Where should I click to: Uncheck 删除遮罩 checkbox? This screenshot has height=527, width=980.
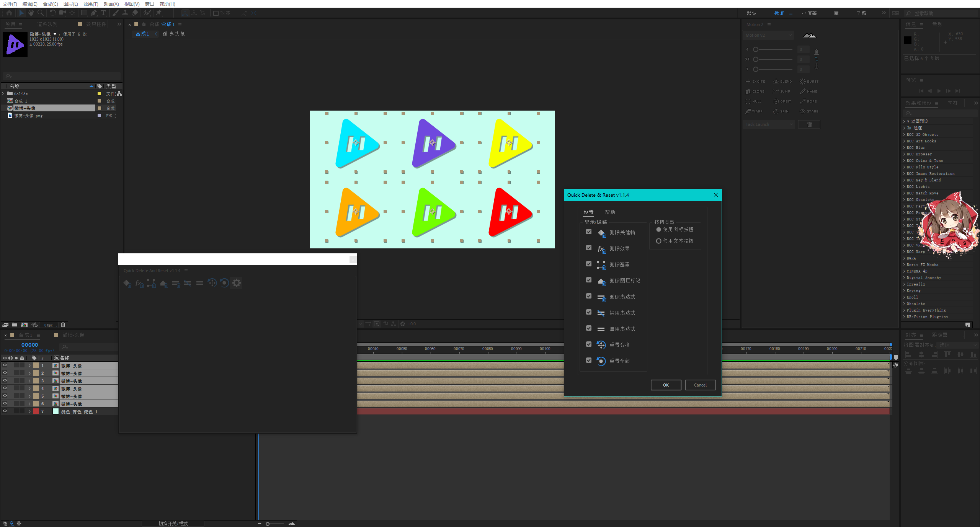coord(589,264)
